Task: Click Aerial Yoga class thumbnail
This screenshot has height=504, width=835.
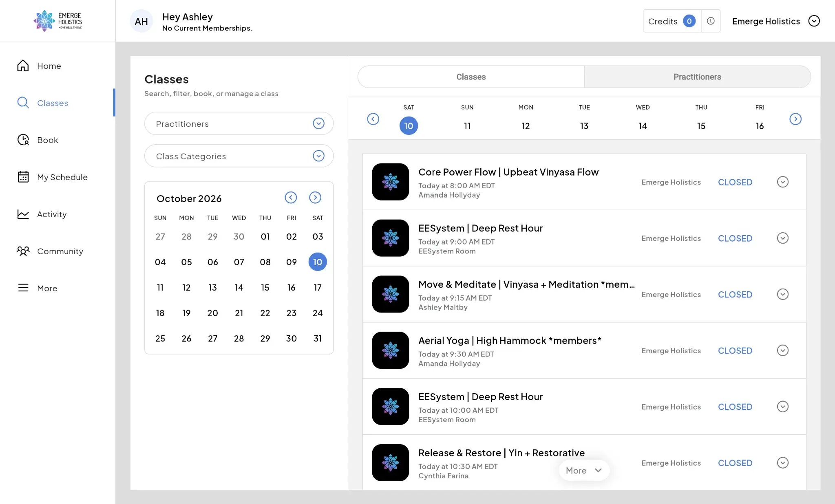Action: pyautogui.click(x=390, y=350)
